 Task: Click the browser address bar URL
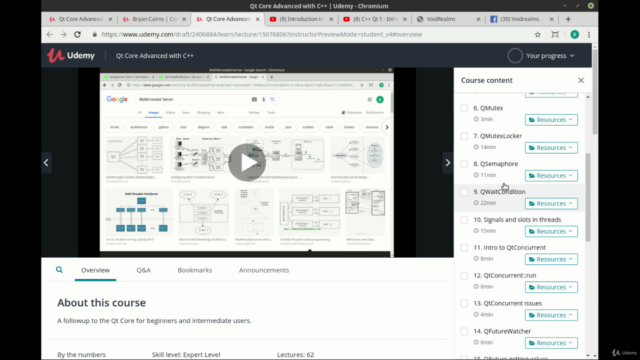point(262,35)
